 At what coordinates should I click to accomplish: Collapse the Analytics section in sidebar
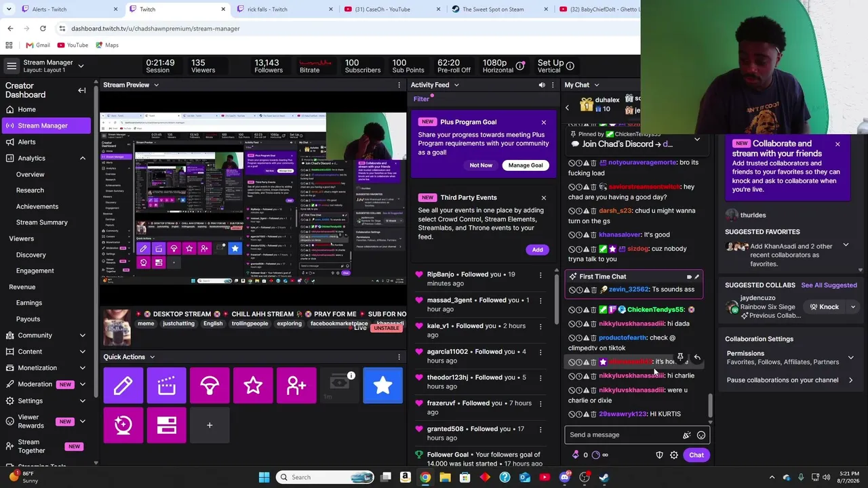[83, 158]
